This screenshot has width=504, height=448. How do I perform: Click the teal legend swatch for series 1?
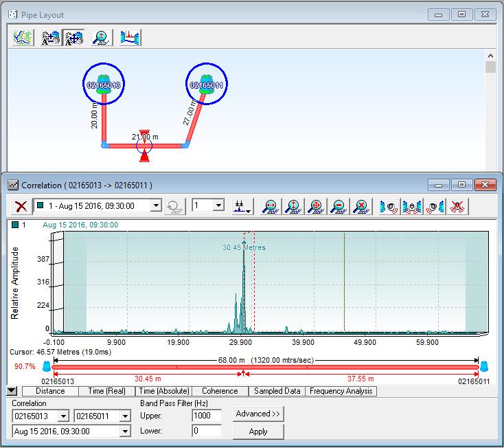[15, 225]
